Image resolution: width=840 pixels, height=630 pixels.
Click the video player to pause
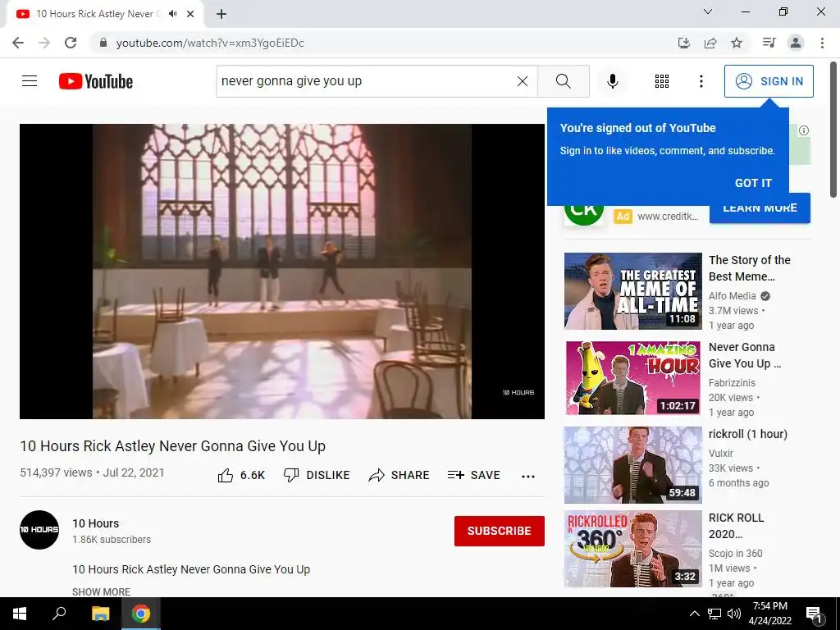pos(282,271)
